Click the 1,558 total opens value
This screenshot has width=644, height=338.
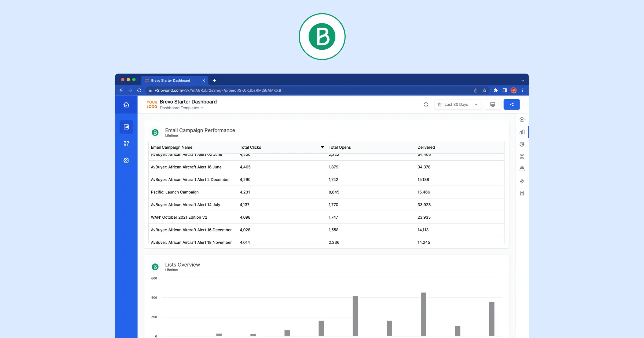334,230
